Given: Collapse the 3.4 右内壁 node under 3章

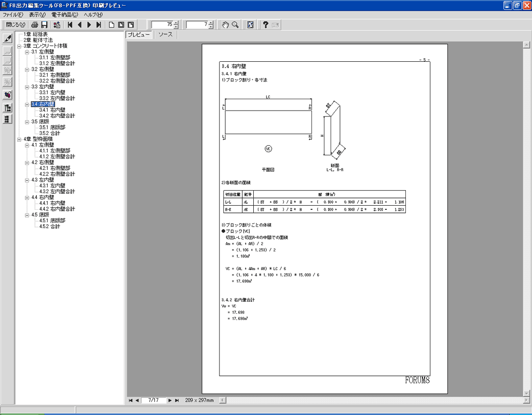Looking at the screenshot, I should pyautogui.click(x=27, y=104).
